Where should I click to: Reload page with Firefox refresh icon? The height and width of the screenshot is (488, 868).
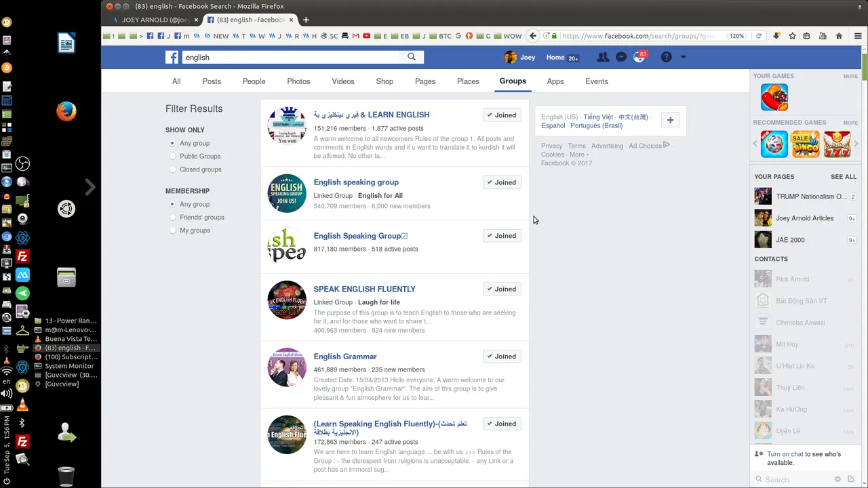759,36
